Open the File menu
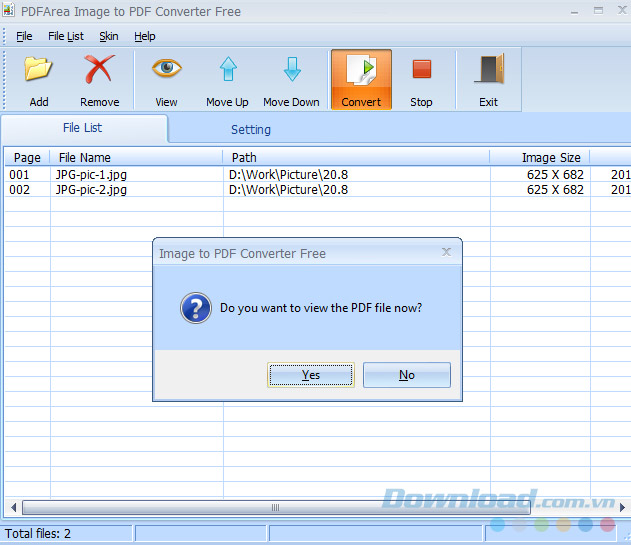This screenshot has width=631, height=545. (24, 36)
